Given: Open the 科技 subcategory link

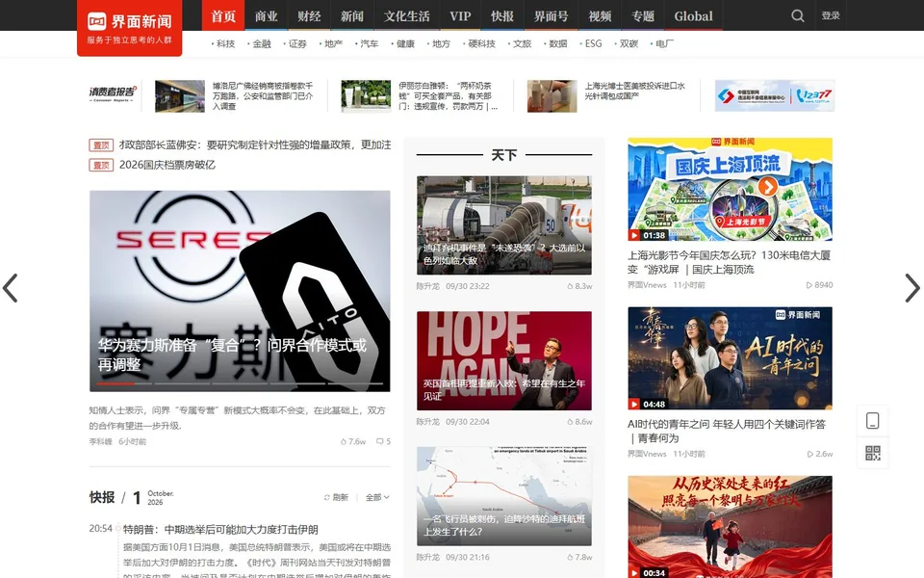Looking at the screenshot, I should 223,43.
